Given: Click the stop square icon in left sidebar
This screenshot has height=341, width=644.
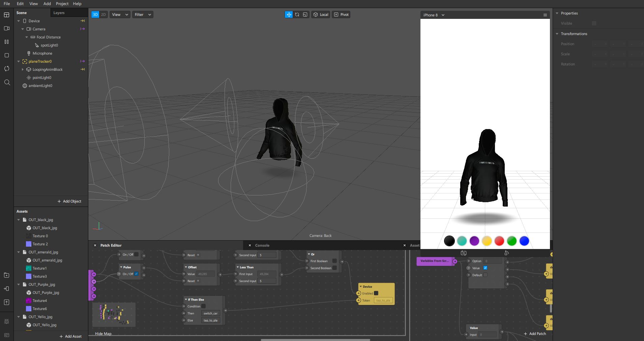Looking at the screenshot, I should [6, 55].
